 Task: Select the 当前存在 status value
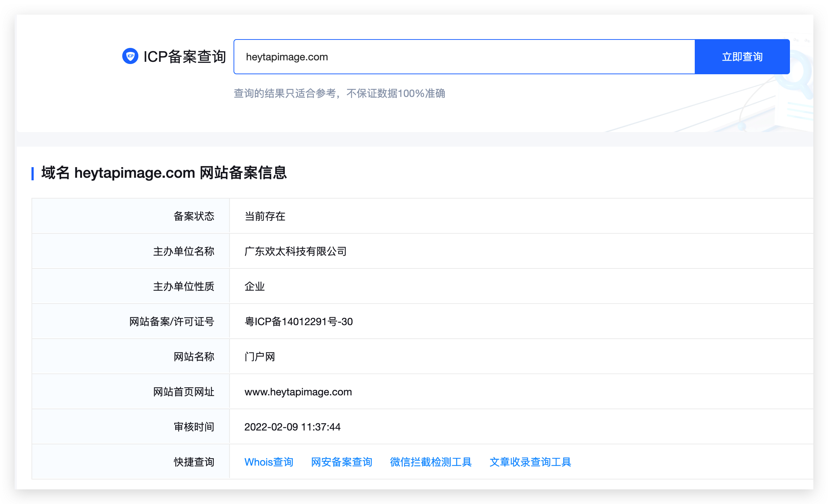pyautogui.click(x=265, y=216)
